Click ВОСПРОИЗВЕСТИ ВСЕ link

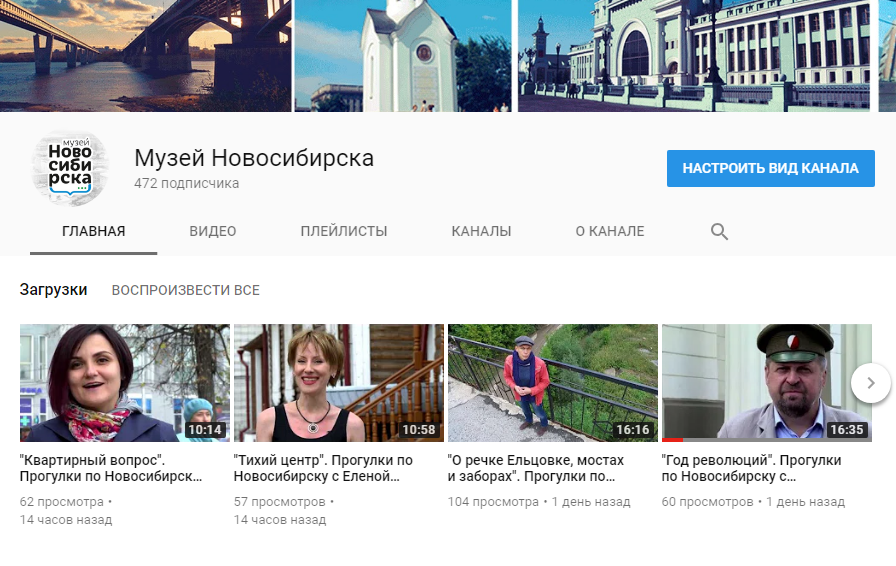[x=185, y=290]
